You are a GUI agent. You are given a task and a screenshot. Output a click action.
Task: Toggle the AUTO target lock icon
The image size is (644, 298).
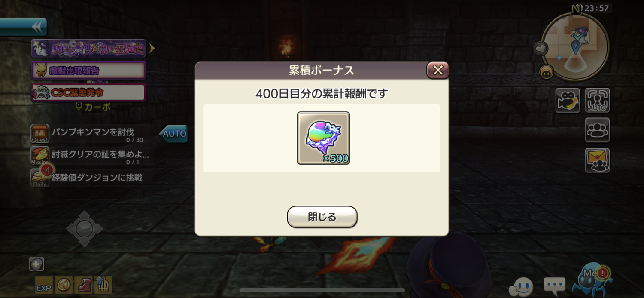597,101
